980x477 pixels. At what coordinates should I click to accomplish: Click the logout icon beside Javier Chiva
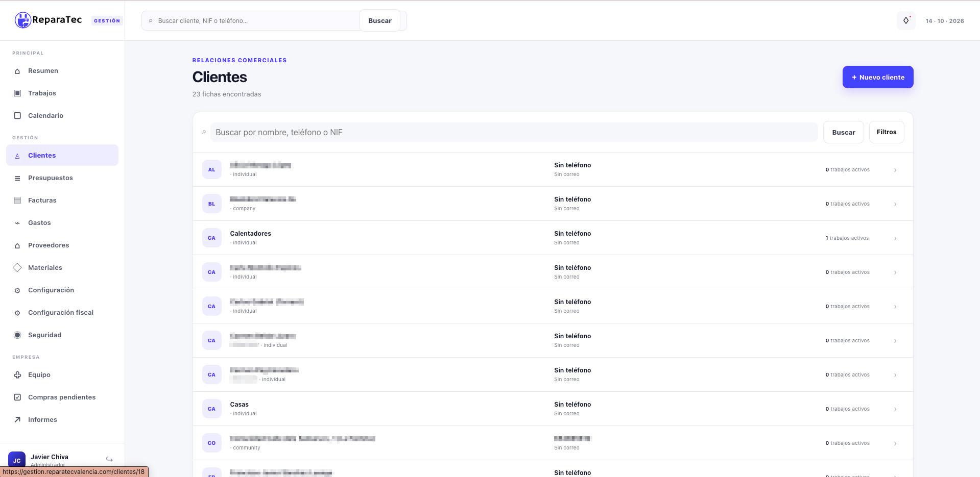pos(109,460)
